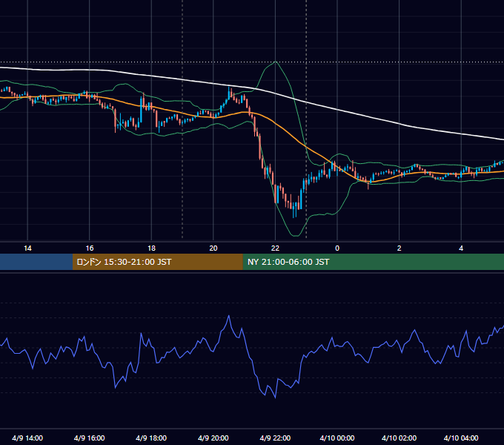Click the 4/9 16:00 date label
Image resolution: width=504 pixels, height=445 pixels.
pos(90,438)
